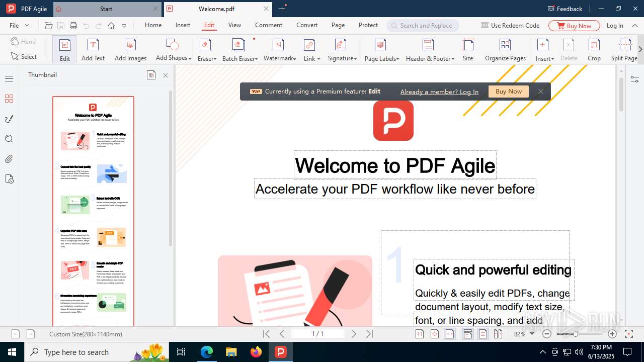Viewport: 644px width, 362px height.
Task: Open the search panel in sidebar
Action: [9, 139]
